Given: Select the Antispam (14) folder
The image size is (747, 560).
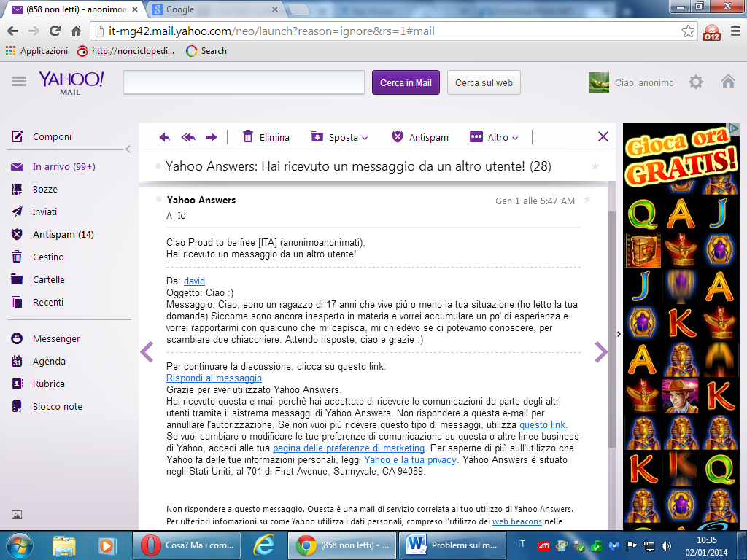Looking at the screenshot, I should tap(63, 234).
